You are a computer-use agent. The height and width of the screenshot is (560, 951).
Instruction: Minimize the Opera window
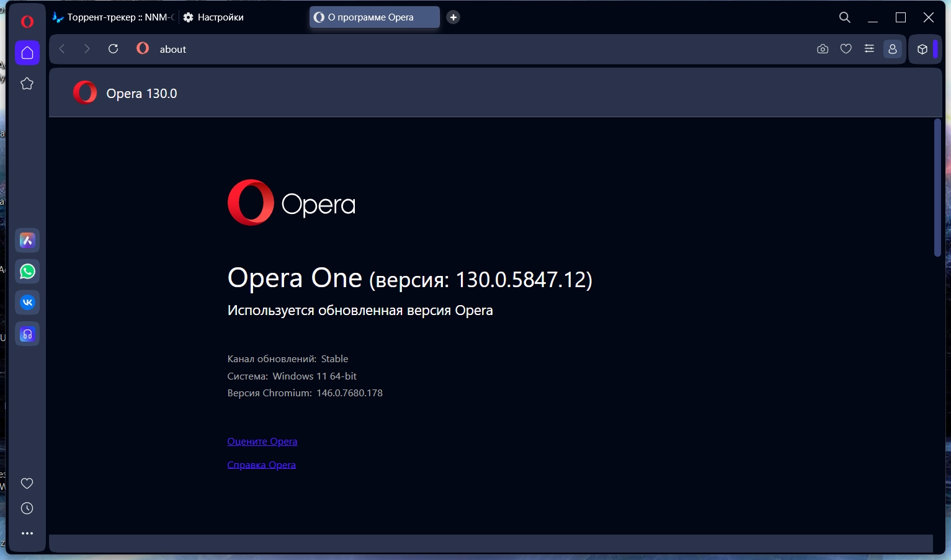(x=873, y=17)
